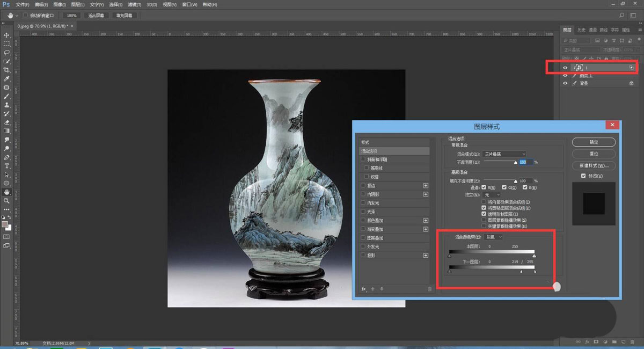The image size is (644, 349).
Task: Hide layer 1 smart object via eye icon
Action: (565, 68)
